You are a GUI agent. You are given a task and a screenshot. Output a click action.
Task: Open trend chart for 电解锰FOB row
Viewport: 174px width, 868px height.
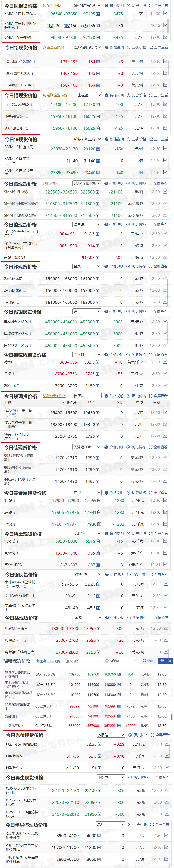click(x=166, y=640)
